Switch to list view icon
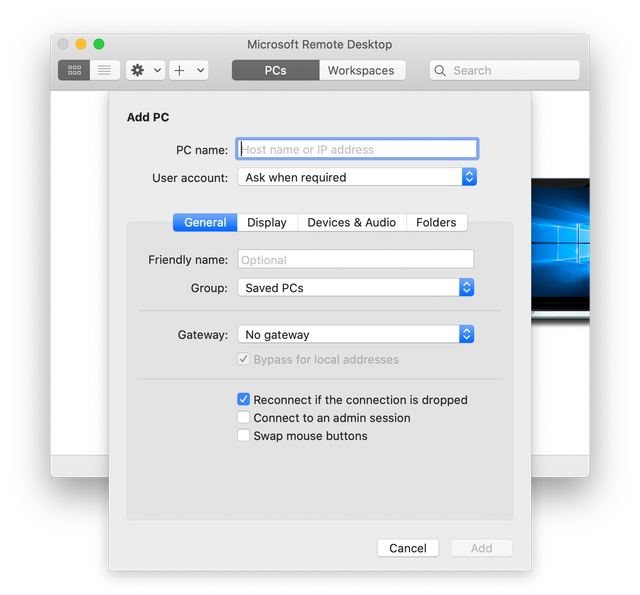This screenshot has width=640, height=595. point(104,70)
